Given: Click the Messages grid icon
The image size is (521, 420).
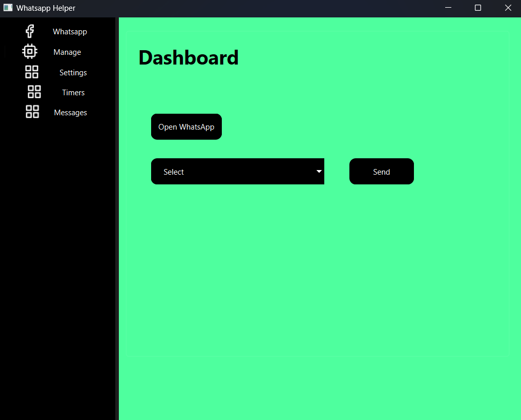Looking at the screenshot, I should [32, 111].
